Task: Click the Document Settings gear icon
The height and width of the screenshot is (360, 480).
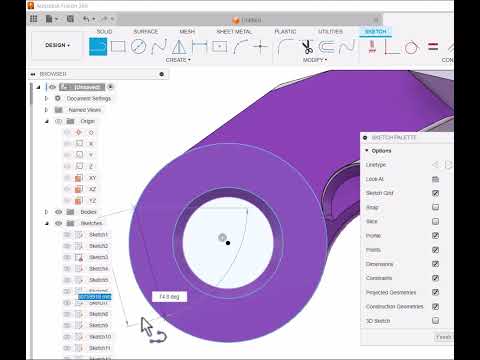Action: tap(58, 98)
